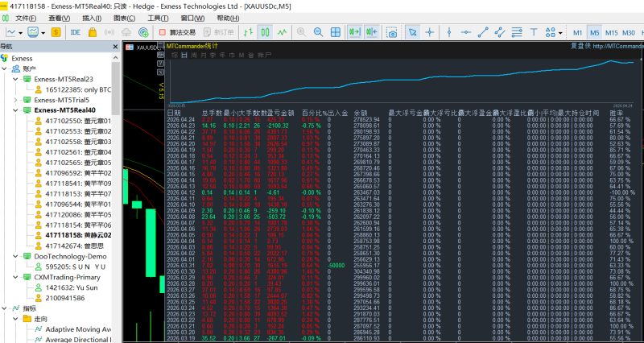Click the Adaptive Moving Average indicator
This screenshot has width=644, height=343.
click(x=78, y=329)
